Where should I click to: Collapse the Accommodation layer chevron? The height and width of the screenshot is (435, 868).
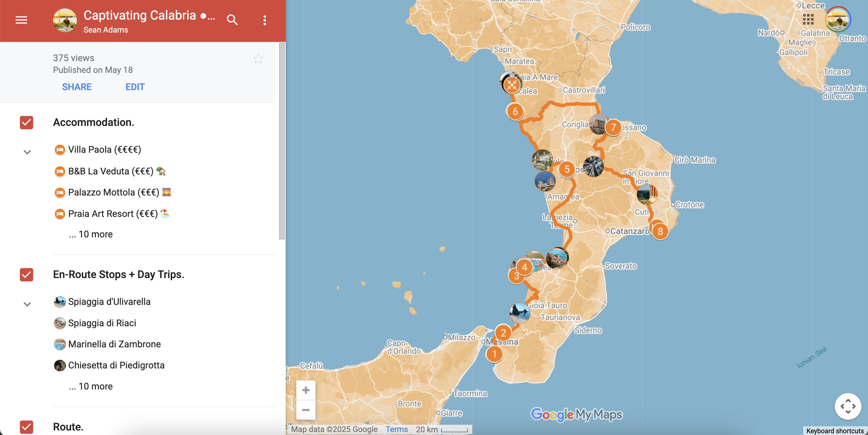tap(27, 152)
